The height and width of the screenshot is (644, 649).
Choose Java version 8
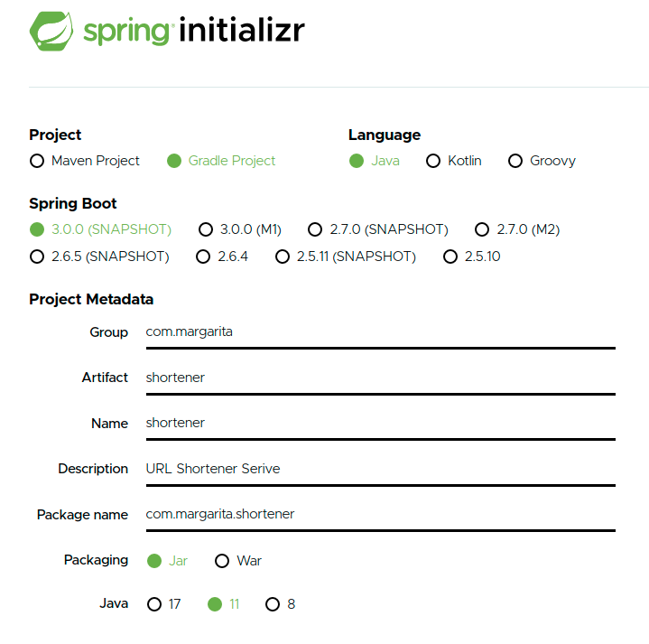click(273, 604)
